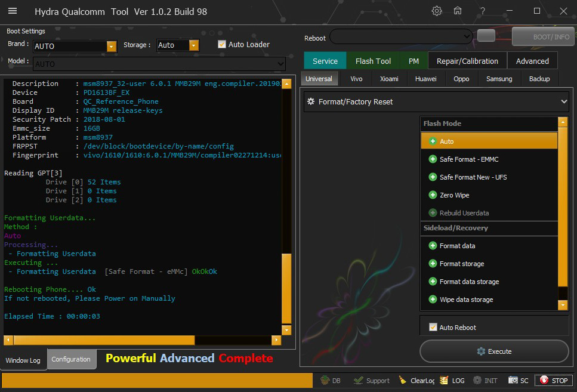Click the home icon in title bar

point(458,11)
